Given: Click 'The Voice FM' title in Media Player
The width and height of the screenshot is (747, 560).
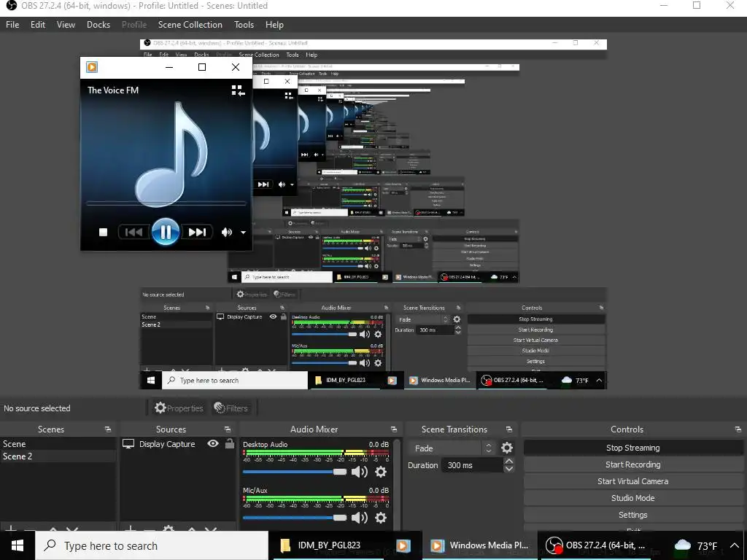Looking at the screenshot, I should click(113, 90).
